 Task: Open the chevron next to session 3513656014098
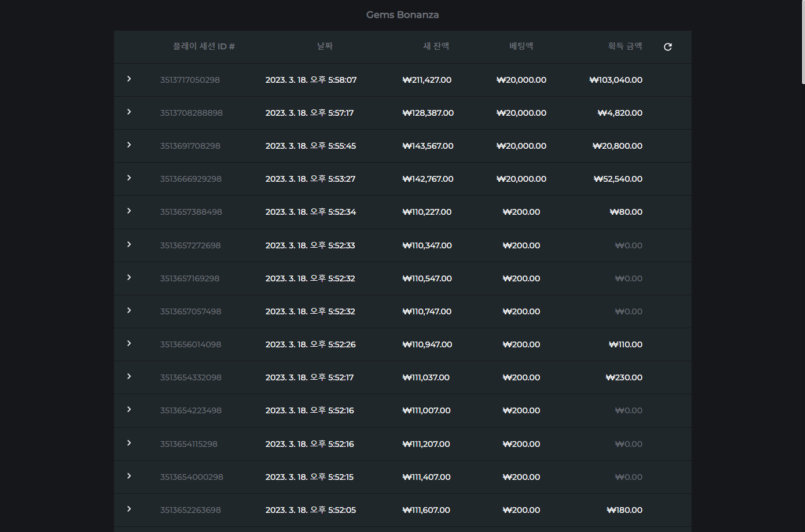coord(129,343)
